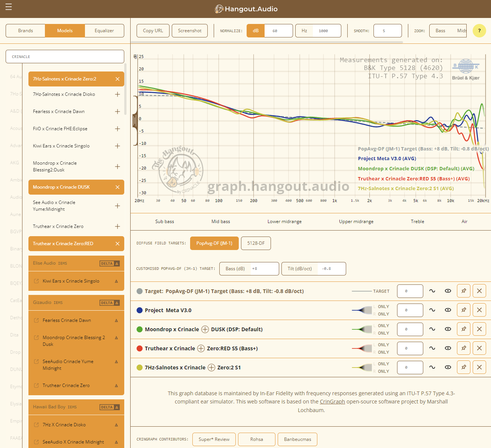Add Moondrop x Crinacle Blessing2:Dusk plus icon
491x448 pixels.
(118, 167)
